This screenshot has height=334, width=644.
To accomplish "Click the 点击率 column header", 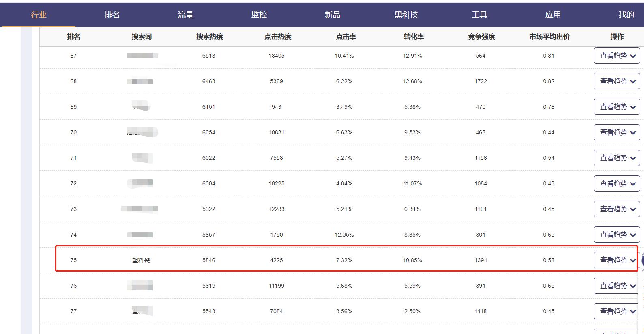I will 346,37.
